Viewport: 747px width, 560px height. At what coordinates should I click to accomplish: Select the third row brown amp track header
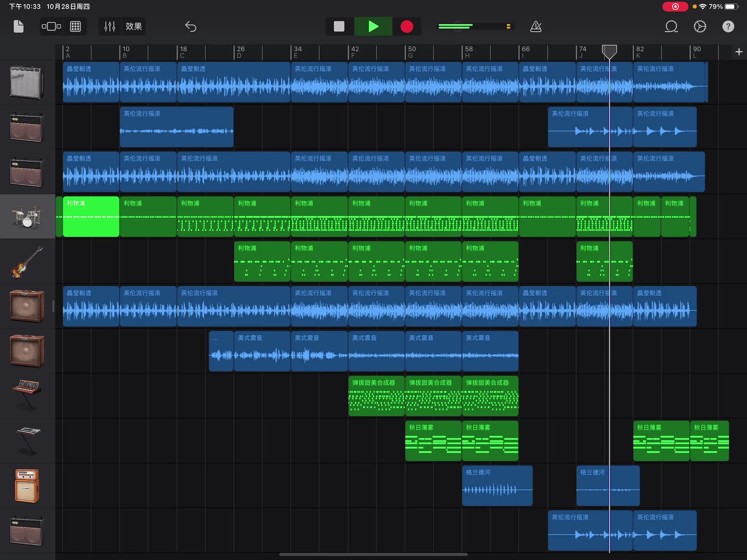coord(26,171)
